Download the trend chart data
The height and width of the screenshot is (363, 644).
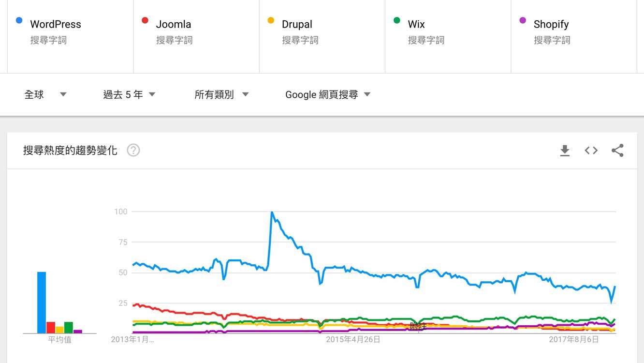click(565, 151)
